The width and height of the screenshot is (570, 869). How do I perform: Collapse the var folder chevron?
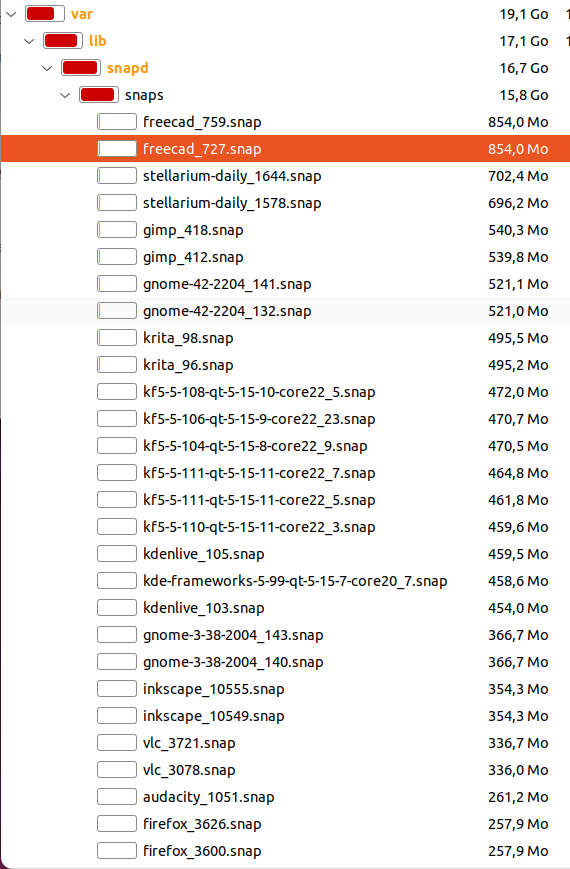(x=11, y=14)
